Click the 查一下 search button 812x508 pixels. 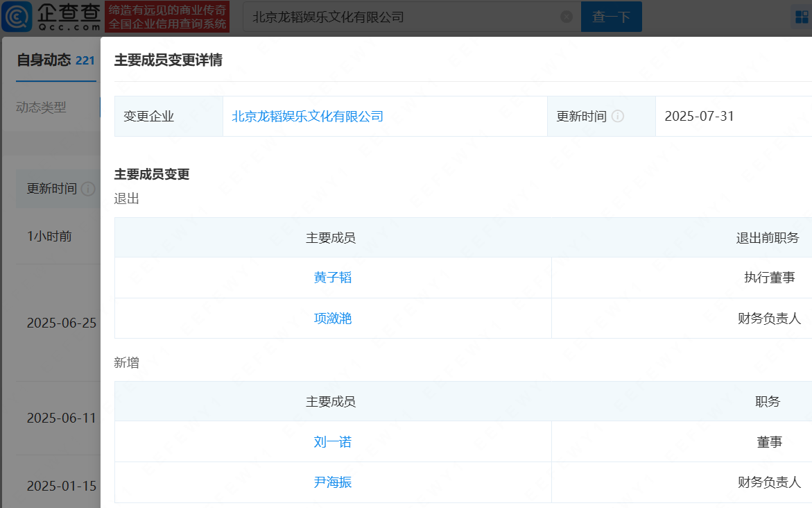click(611, 17)
